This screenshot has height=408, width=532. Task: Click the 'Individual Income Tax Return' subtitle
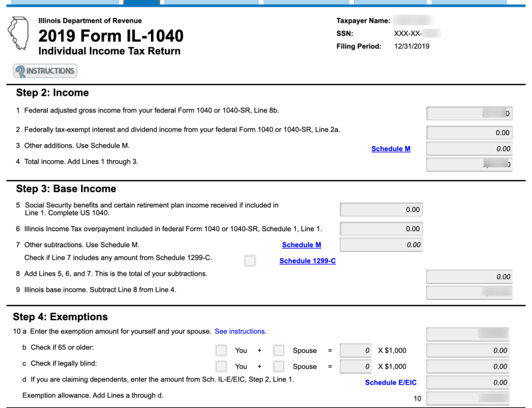109,51
